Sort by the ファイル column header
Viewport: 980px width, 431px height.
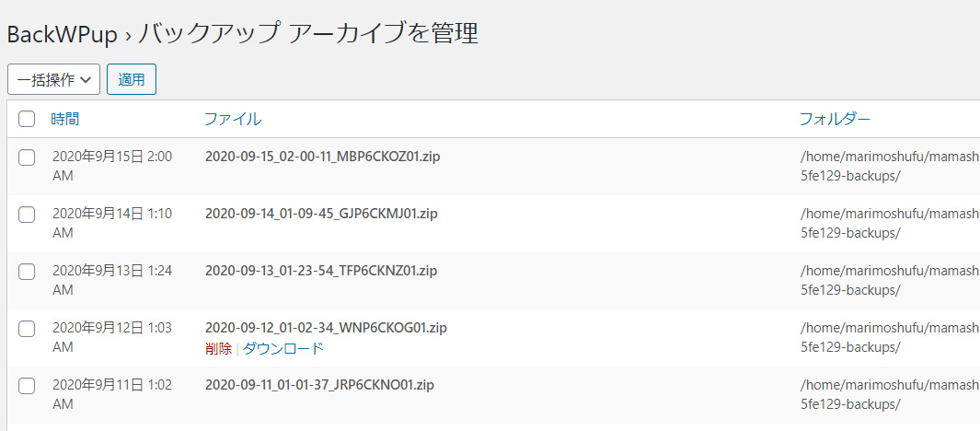point(232,119)
